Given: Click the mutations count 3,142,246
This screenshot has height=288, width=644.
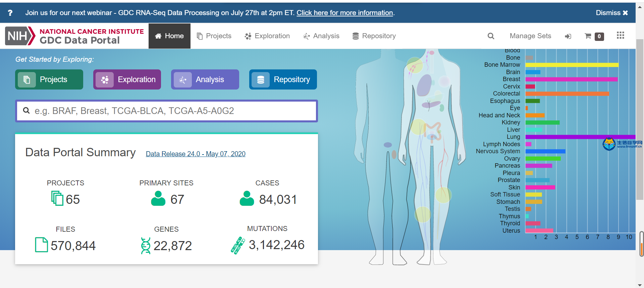Looking at the screenshot, I should [x=277, y=245].
